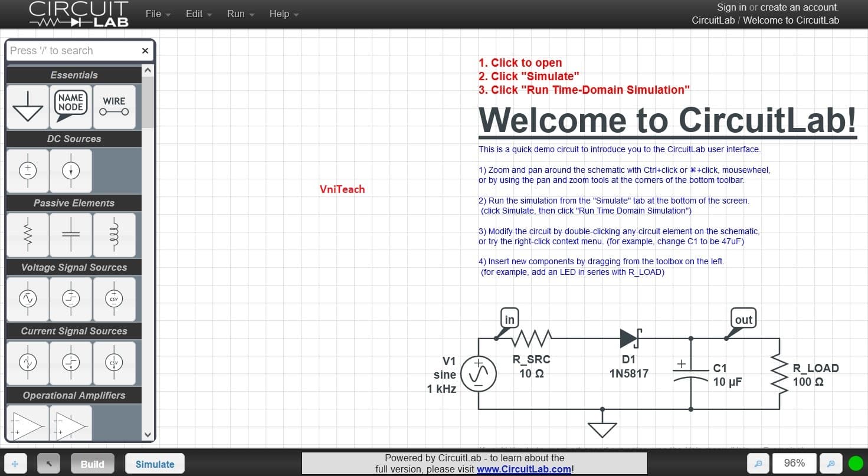Pick the Name Node tool
The width and height of the screenshot is (868, 476).
[x=71, y=107]
